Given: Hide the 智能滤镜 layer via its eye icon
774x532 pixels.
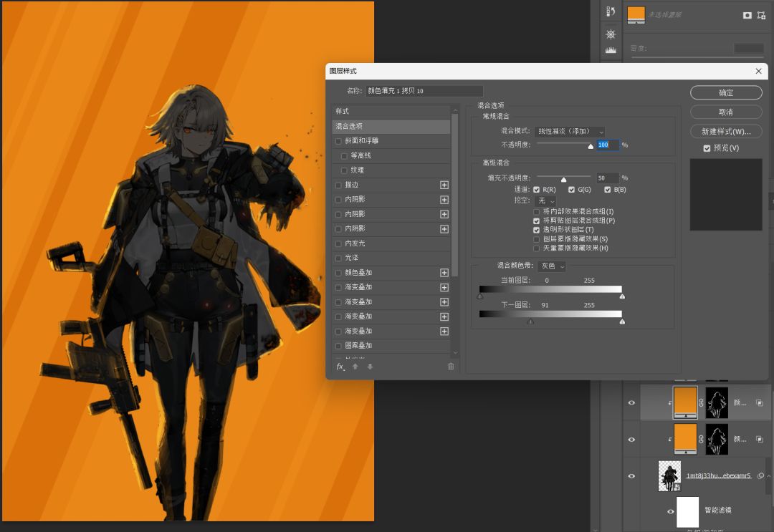Looking at the screenshot, I should (x=671, y=511).
